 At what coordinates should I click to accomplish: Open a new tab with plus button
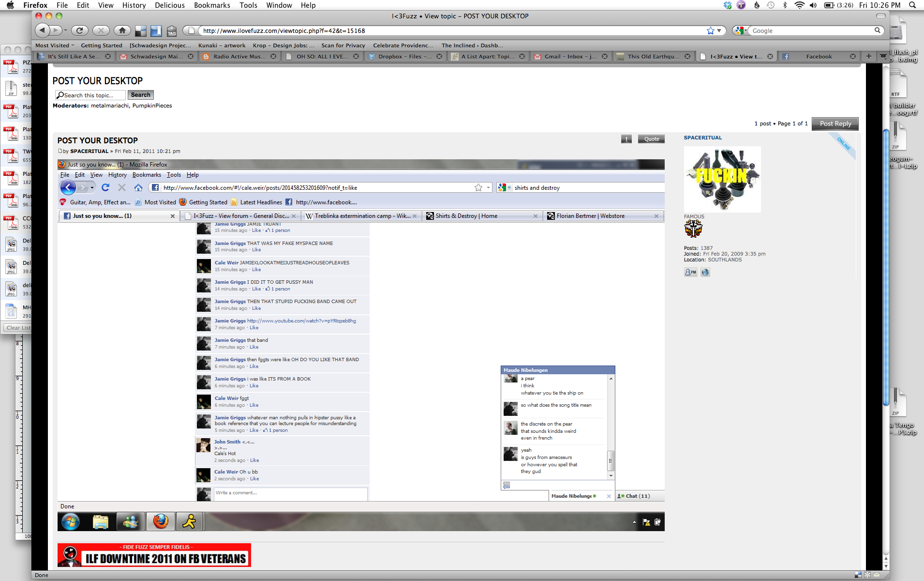click(x=868, y=57)
